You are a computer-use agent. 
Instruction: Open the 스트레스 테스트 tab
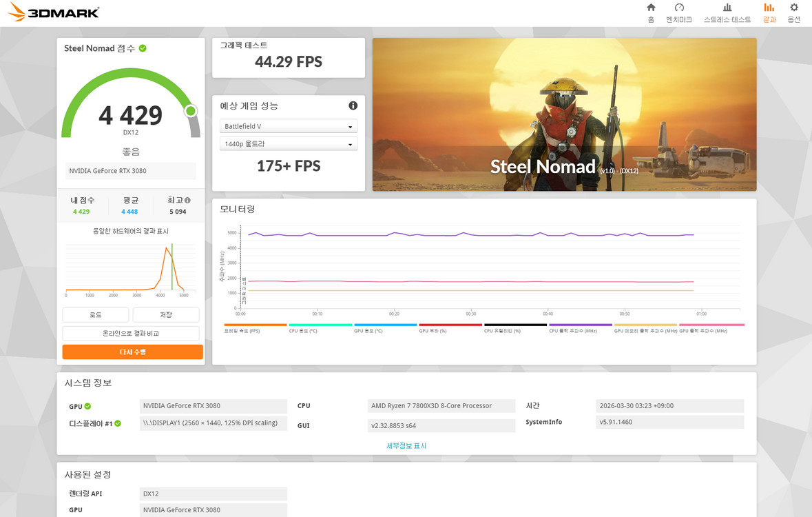pos(727,14)
